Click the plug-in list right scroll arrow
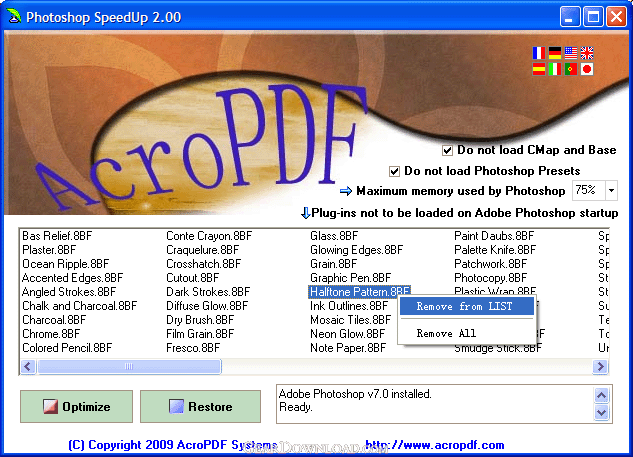Screen dimensions: 633x457 (x=600, y=367)
